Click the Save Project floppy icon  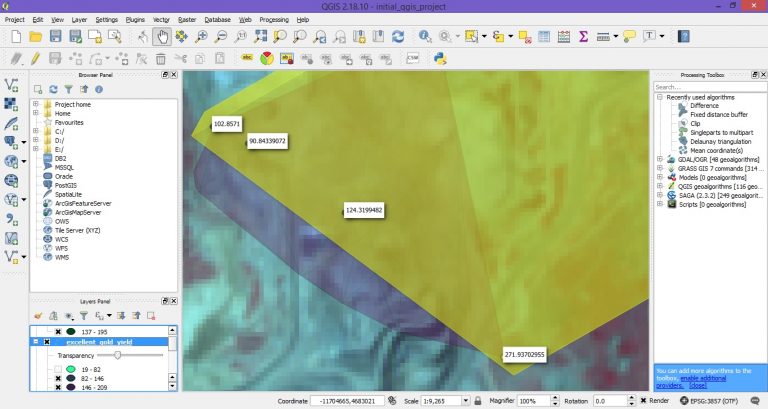(55, 36)
